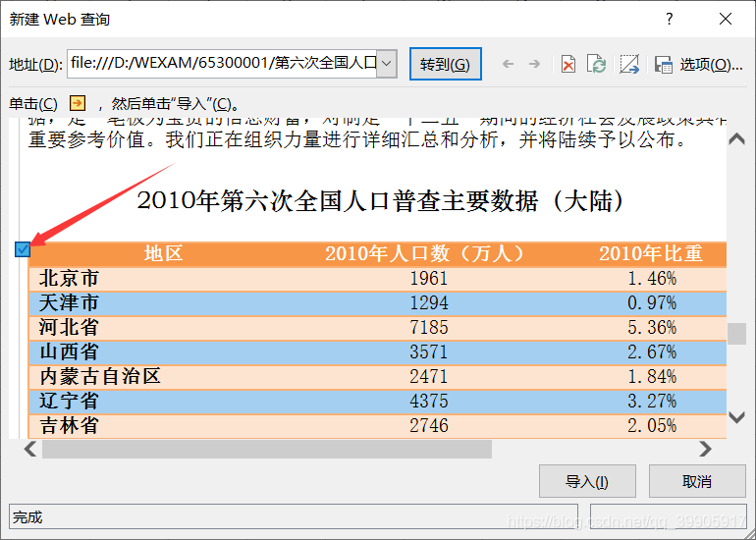Image resolution: width=756 pixels, height=540 pixels.
Task: Select the 天津市 row label
Action: [69, 303]
